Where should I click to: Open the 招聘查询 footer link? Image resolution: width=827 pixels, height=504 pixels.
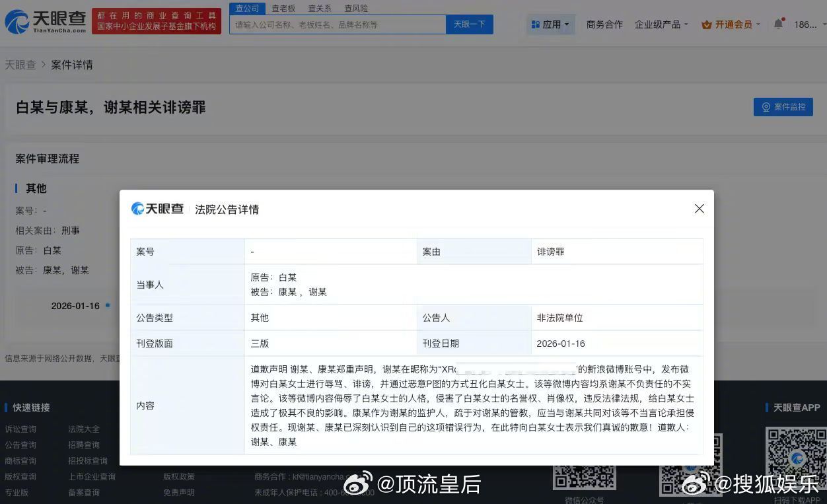(84, 445)
